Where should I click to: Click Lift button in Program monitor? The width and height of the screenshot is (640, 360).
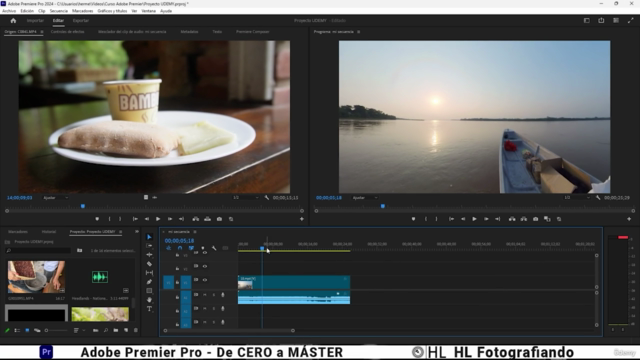point(512,219)
